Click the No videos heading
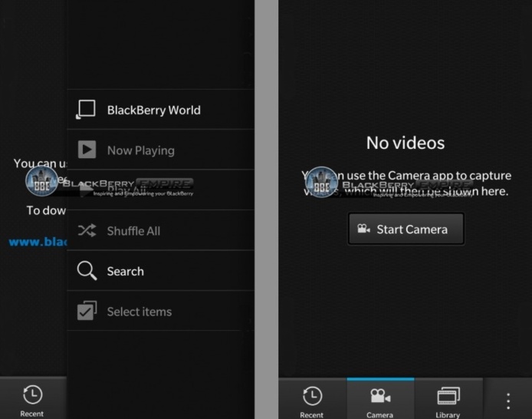 pos(405,143)
